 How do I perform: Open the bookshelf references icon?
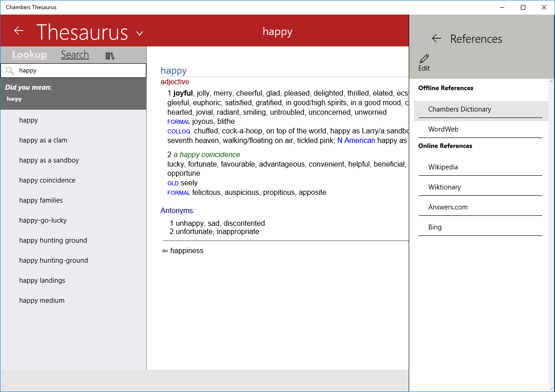coord(109,55)
